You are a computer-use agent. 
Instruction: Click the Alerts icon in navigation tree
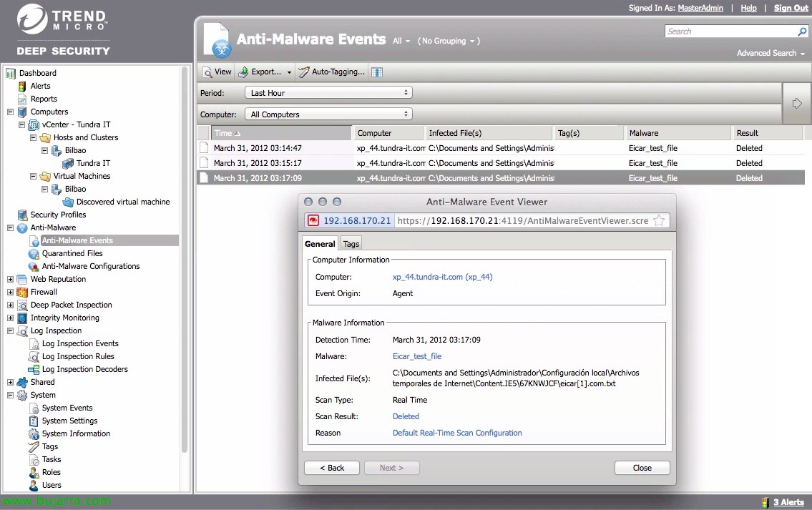(22, 86)
